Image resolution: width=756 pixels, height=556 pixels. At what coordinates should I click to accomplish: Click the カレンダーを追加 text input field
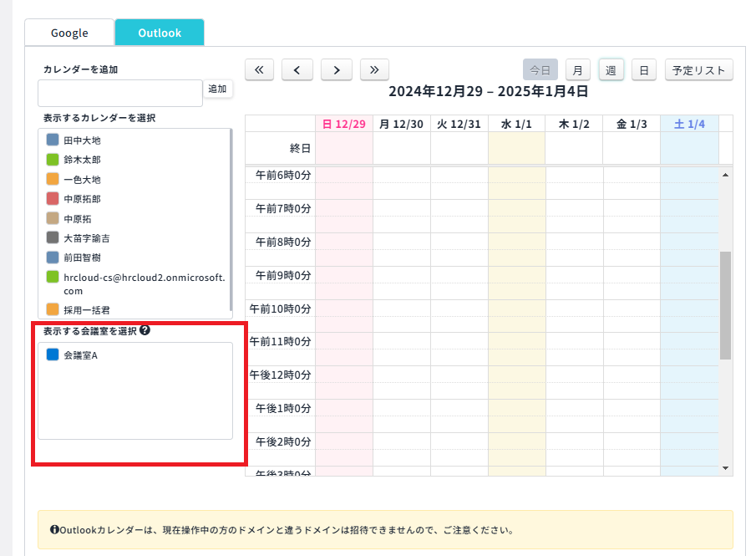120,93
